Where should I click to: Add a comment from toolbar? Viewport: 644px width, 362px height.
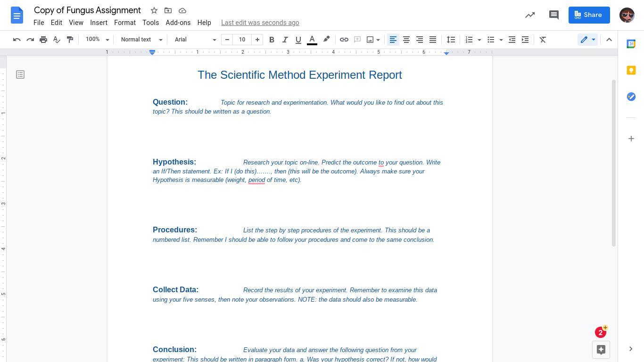(357, 40)
